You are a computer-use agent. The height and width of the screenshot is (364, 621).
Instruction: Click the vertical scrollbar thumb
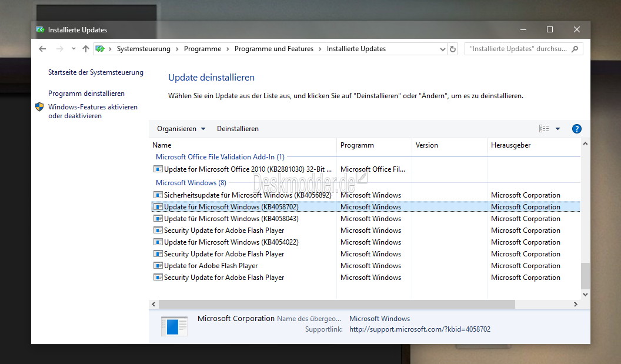[x=585, y=276]
